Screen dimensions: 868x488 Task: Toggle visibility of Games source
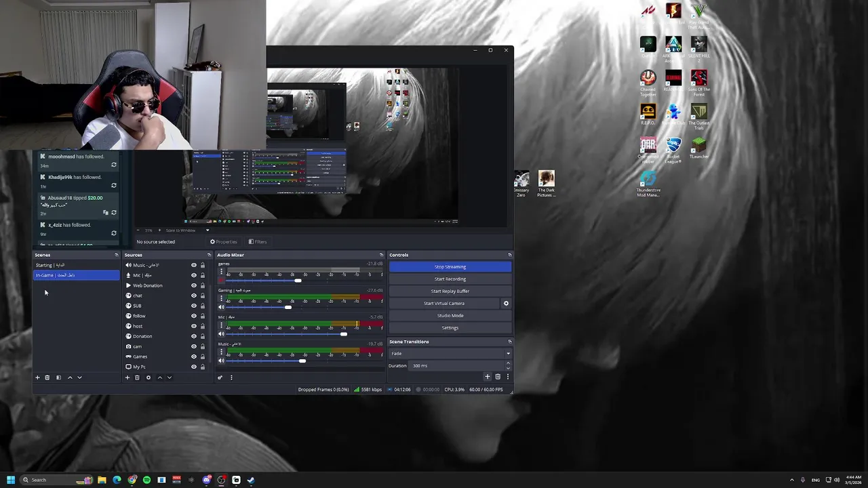click(x=194, y=357)
